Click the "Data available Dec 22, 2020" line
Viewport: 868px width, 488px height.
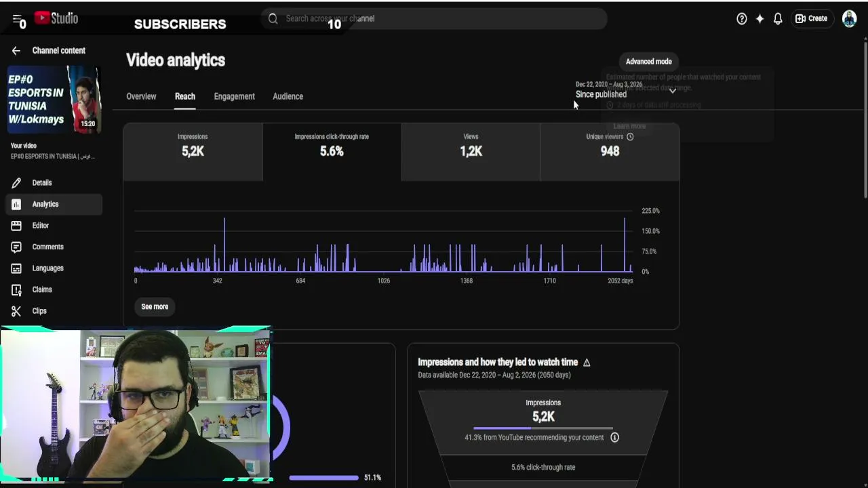click(x=494, y=375)
